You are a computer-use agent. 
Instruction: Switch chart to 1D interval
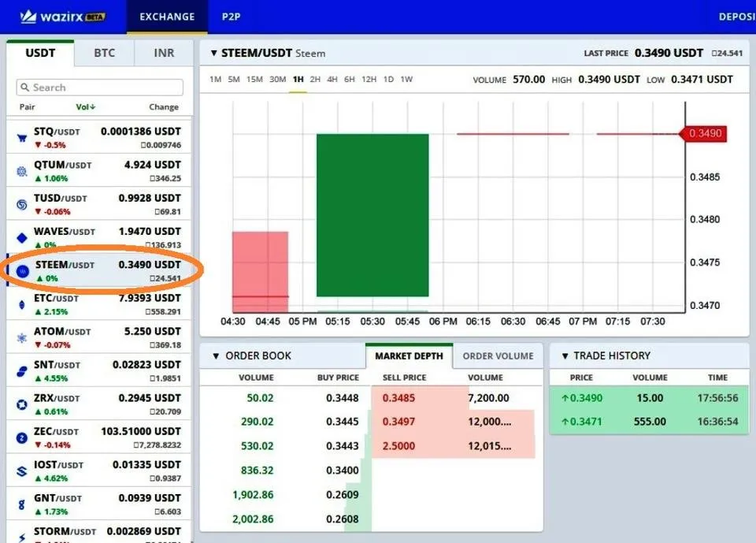point(388,80)
